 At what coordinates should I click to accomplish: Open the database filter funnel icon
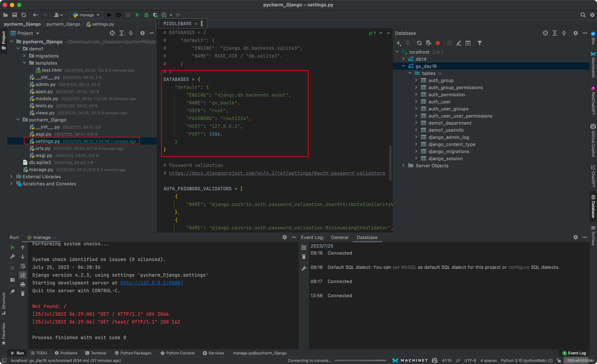tap(480, 43)
